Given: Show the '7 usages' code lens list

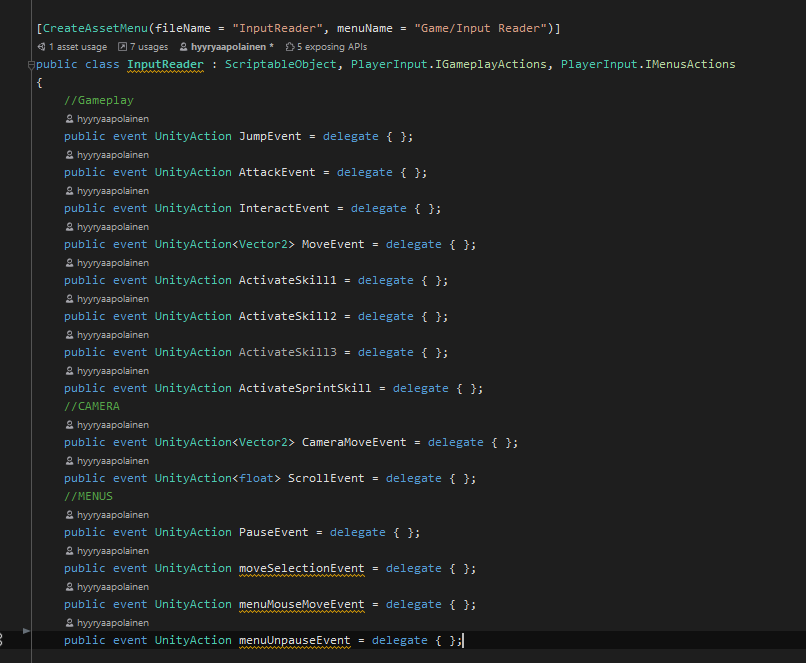Looking at the screenshot, I should click(143, 47).
